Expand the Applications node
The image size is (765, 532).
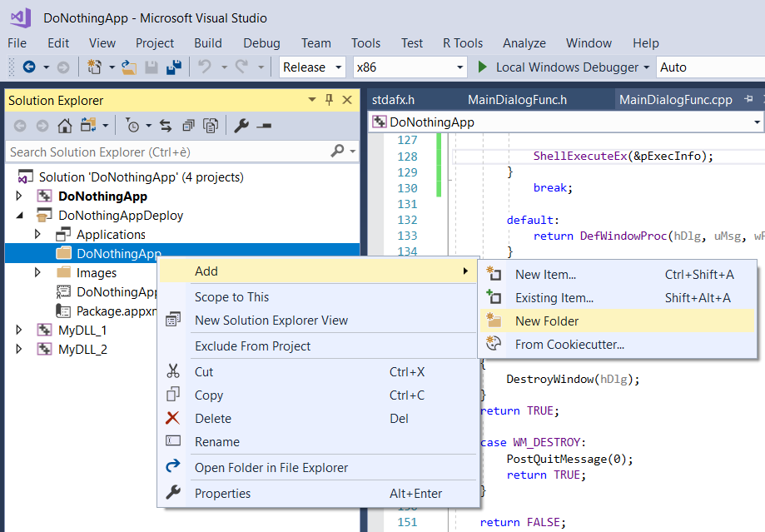37,234
